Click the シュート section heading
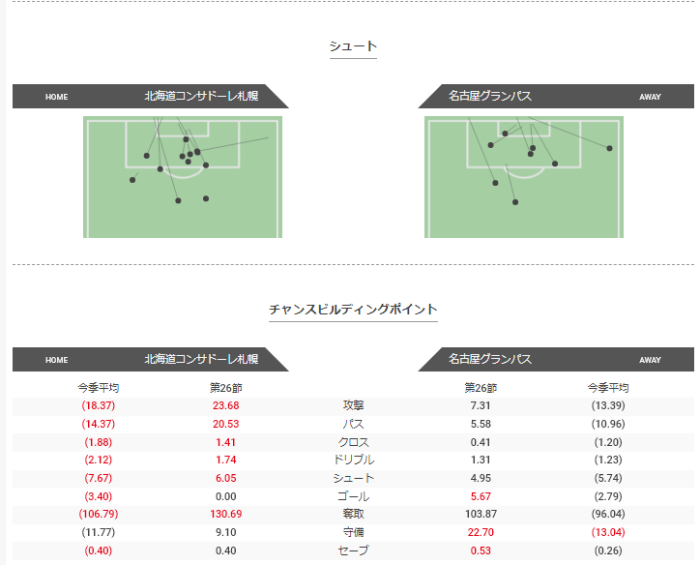Viewport: 700px width, 565px height. pyautogui.click(x=353, y=46)
